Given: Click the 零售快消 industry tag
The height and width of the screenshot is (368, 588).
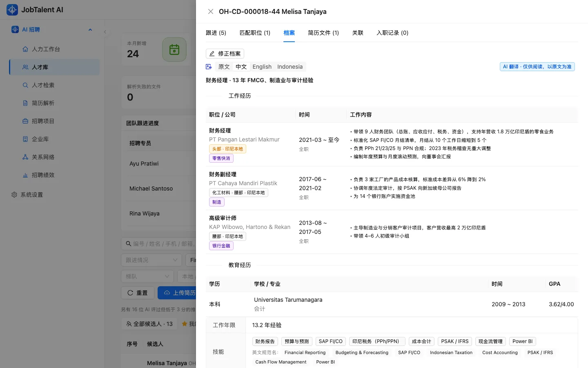Looking at the screenshot, I should tap(221, 158).
